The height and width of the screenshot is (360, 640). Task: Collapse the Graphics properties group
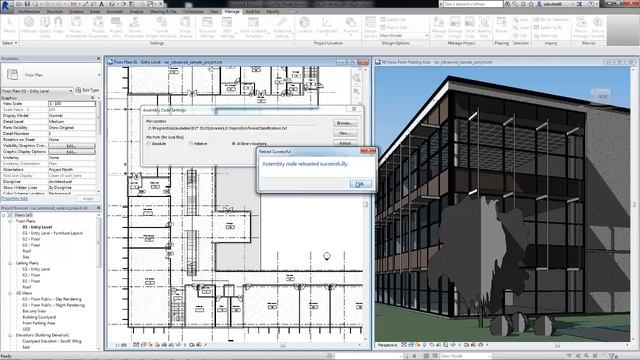coord(92,98)
